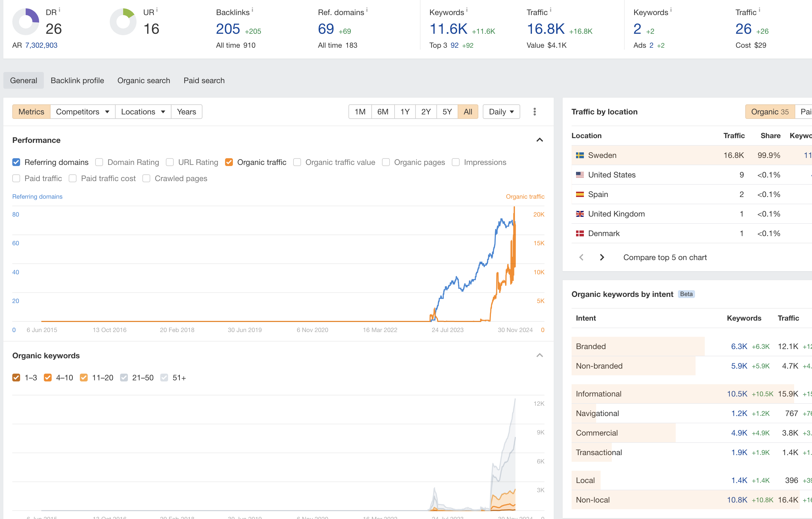Collapse the Performance section
The image size is (812, 519).
[539, 140]
